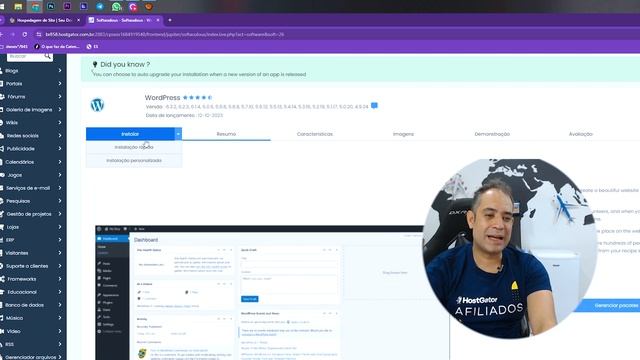Close the Softaculous browser tab
This screenshot has width=640, height=360.
click(158, 20)
